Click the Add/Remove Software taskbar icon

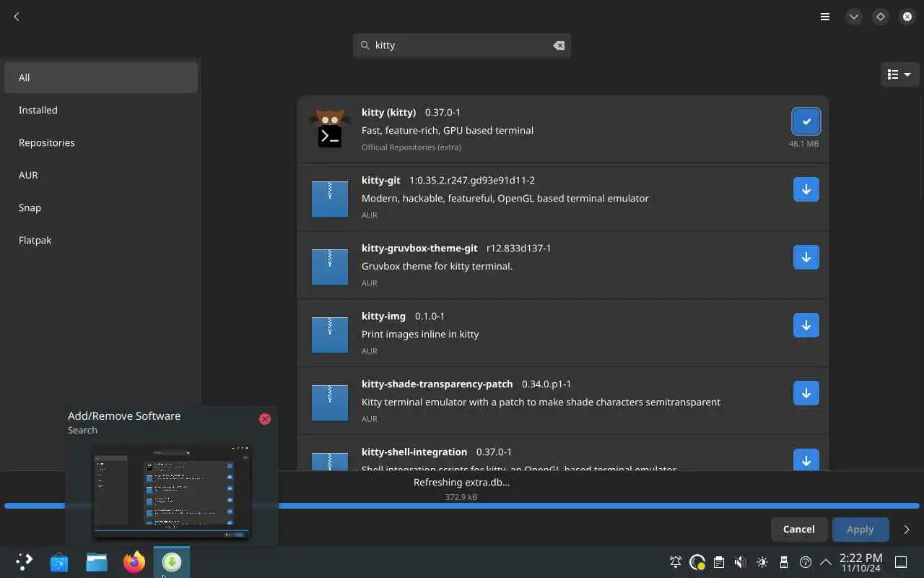[172, 561]
